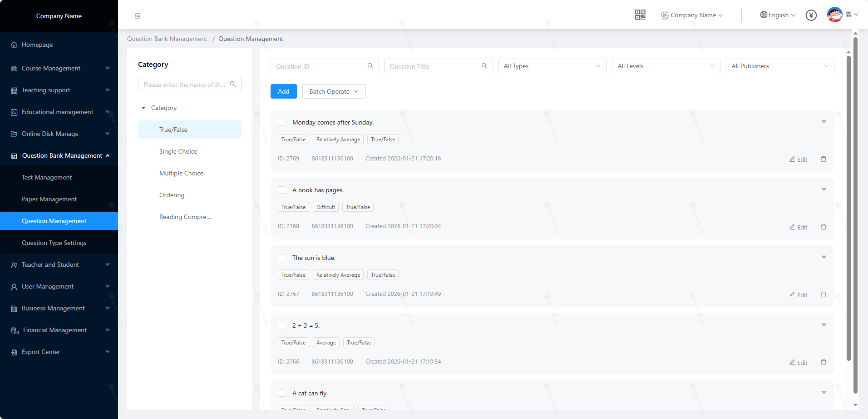Open the All Levels dropdown
868x419 pixels.
666,66
